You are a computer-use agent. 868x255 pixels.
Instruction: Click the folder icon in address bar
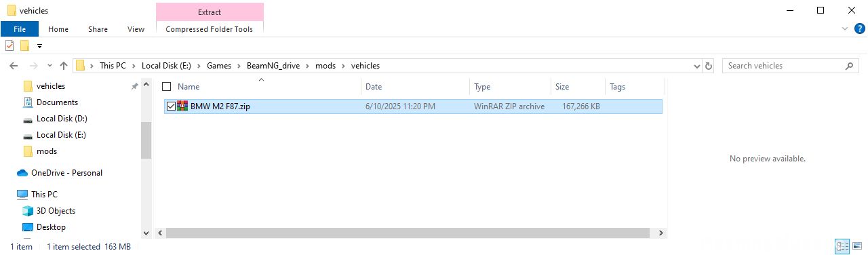(81, 66)
